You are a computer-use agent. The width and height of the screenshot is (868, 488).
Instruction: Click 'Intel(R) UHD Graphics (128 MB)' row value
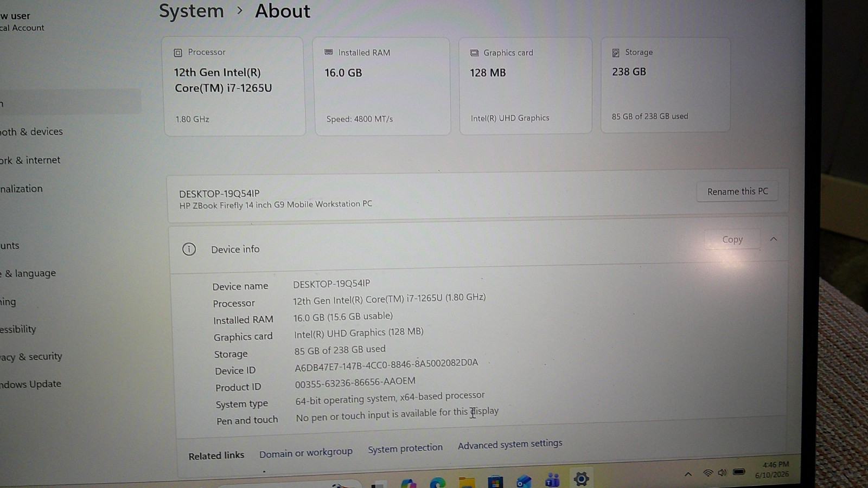[359, 333]
